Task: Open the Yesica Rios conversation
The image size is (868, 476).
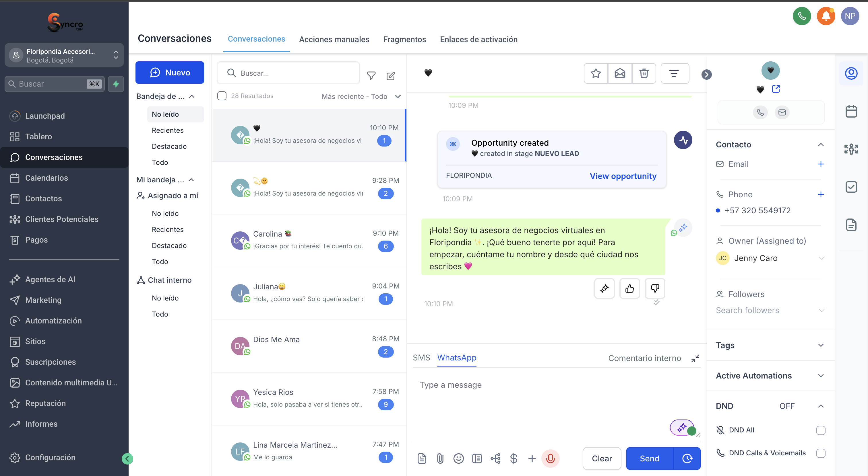Action: tap(309, 399)
